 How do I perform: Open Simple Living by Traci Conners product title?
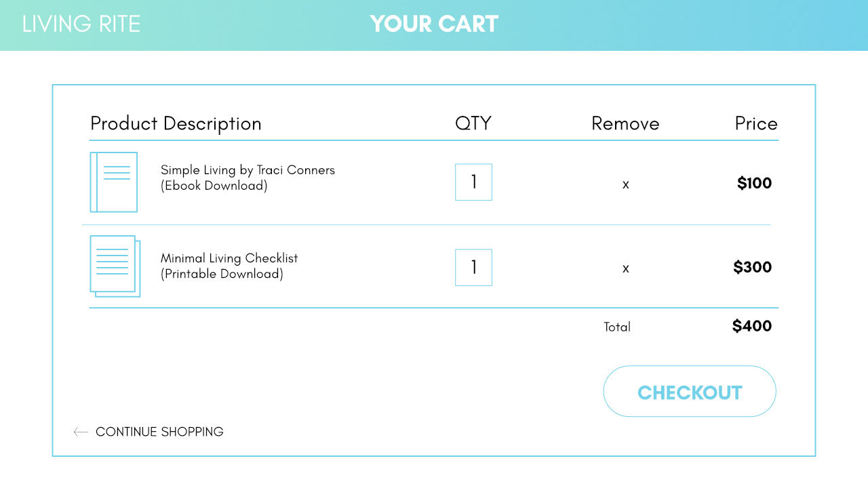248,170
